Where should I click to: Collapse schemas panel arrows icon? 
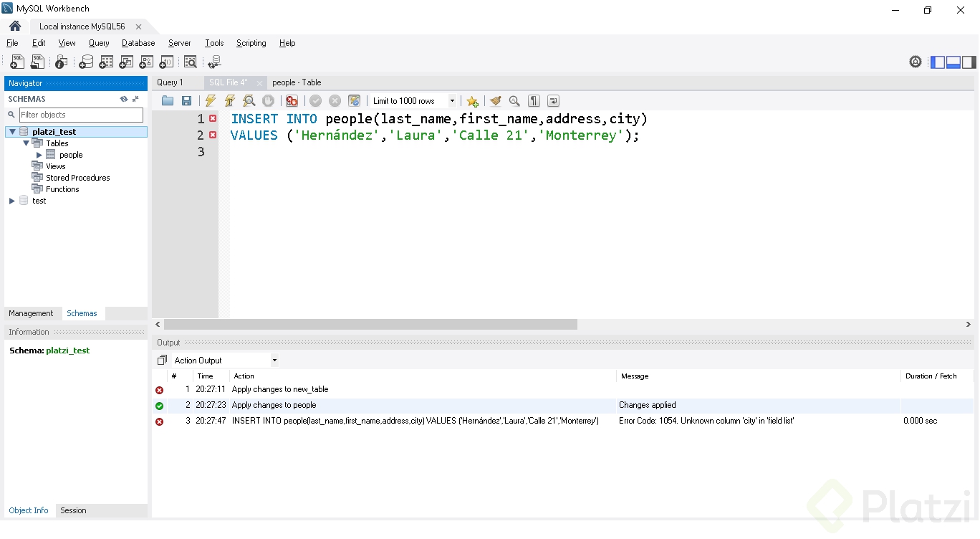(135, 99)
